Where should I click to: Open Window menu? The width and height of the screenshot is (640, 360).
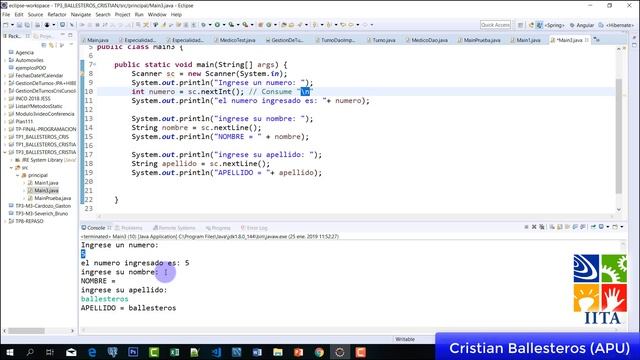coord(157,14)
